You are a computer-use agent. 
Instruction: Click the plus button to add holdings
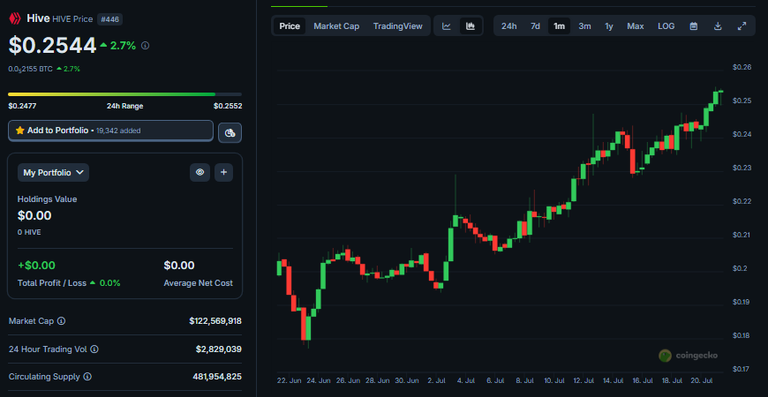[224, 172]
